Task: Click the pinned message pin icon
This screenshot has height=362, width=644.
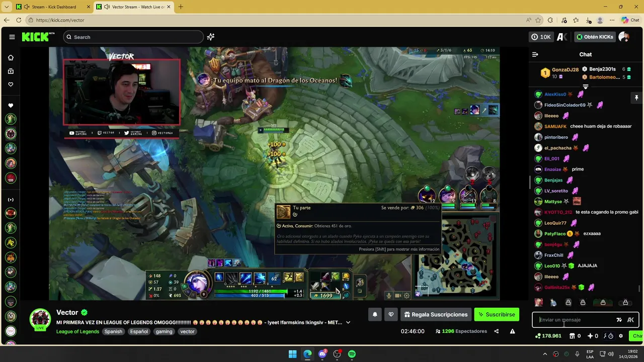Action: coord(636,98)
